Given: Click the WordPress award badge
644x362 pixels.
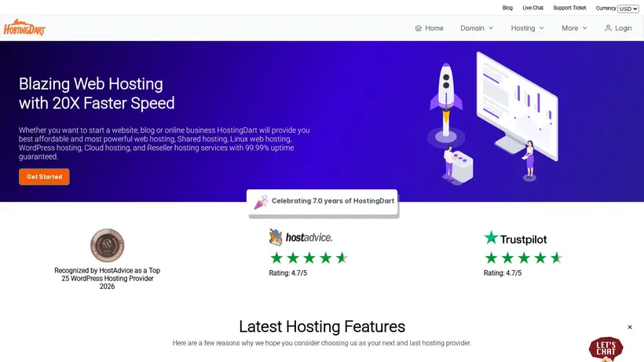Looking at the screenshot, I should (107, 246).
